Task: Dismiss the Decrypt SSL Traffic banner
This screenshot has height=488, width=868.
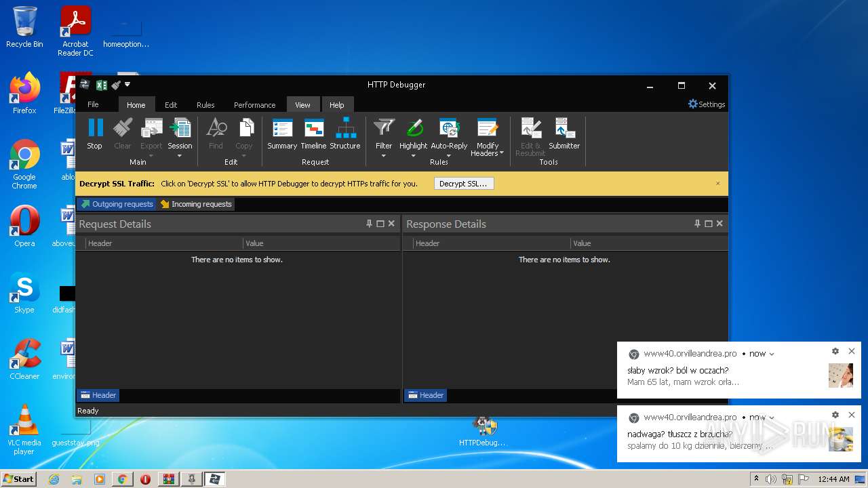Action: (x=717, y=184)
